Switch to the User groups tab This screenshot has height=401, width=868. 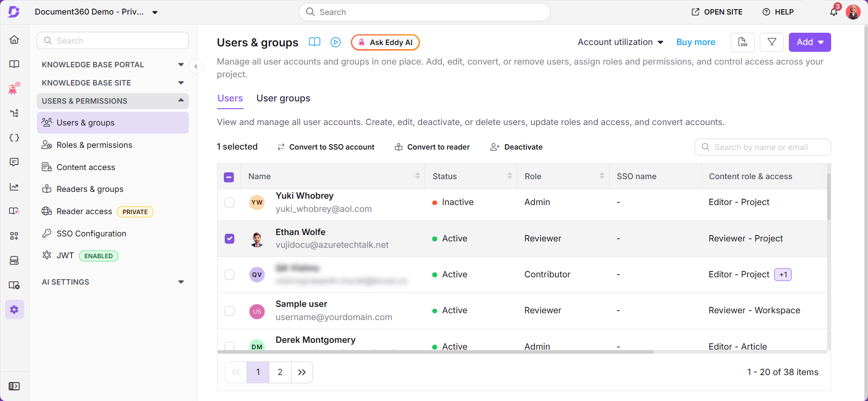(x=283, y=98)
